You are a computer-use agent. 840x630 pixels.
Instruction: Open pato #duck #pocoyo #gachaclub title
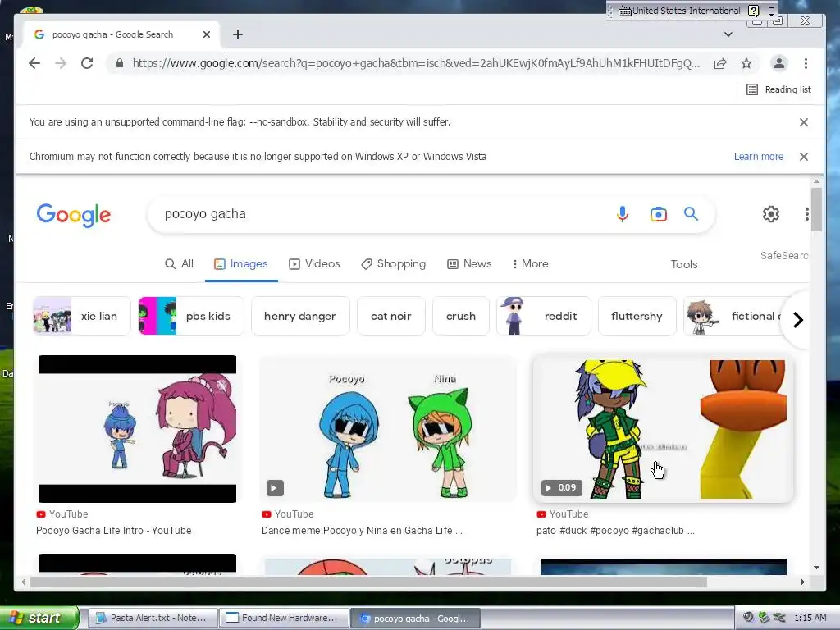click(615, 531)
